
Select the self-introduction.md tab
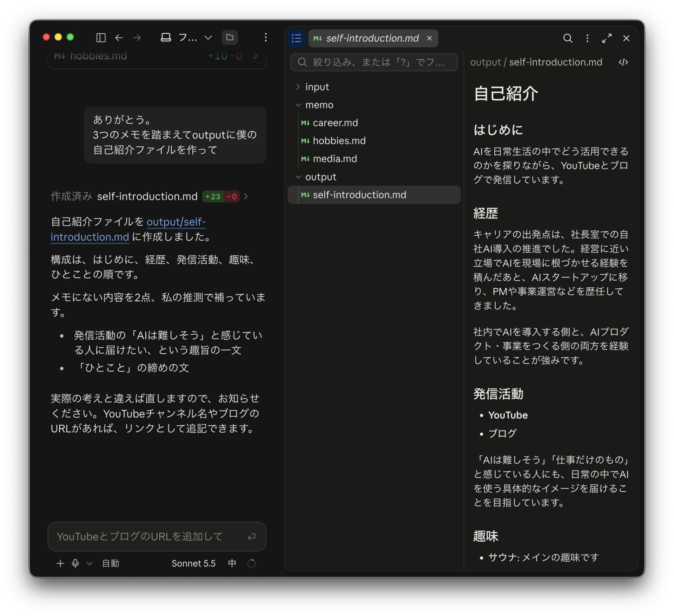coord(372,38)
